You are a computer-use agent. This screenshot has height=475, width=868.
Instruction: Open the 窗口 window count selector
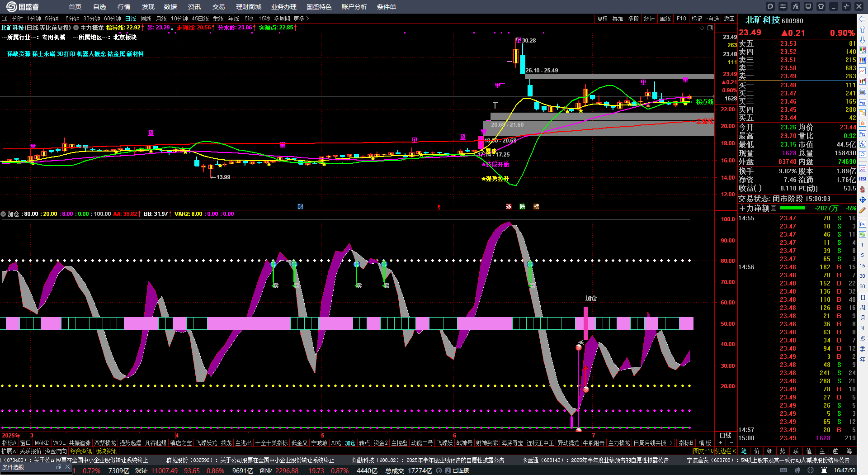pyautogui.click(x=25, y=443)
